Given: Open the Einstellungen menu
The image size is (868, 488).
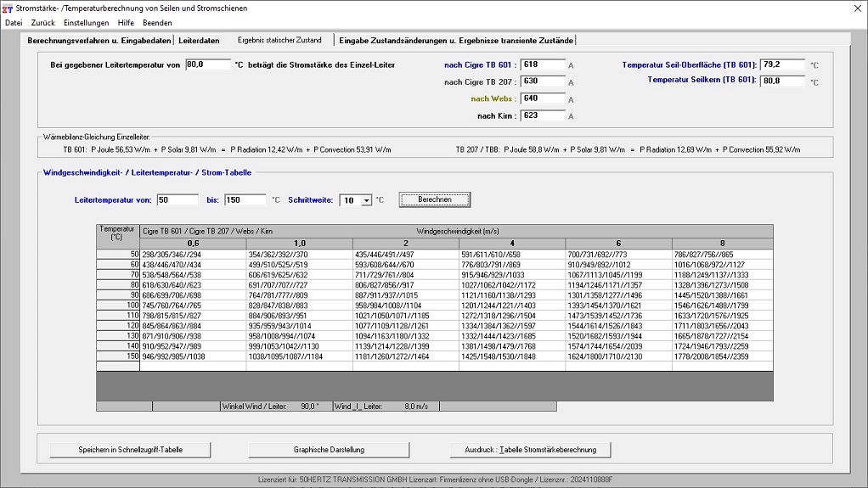Looking at the screenshot, I should pyautogui.click(x=86, y=23).
